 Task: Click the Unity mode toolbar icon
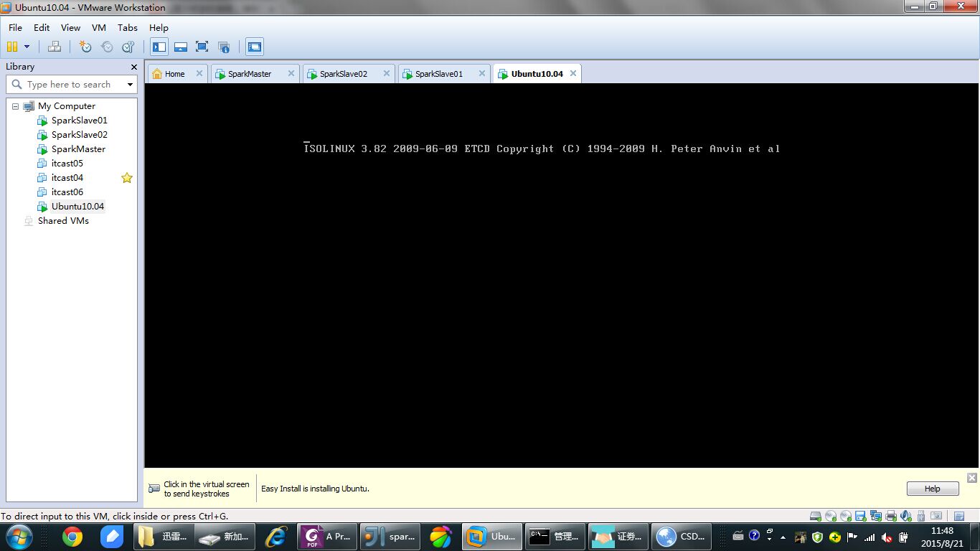pyautogui.click(x=224, y=47)
